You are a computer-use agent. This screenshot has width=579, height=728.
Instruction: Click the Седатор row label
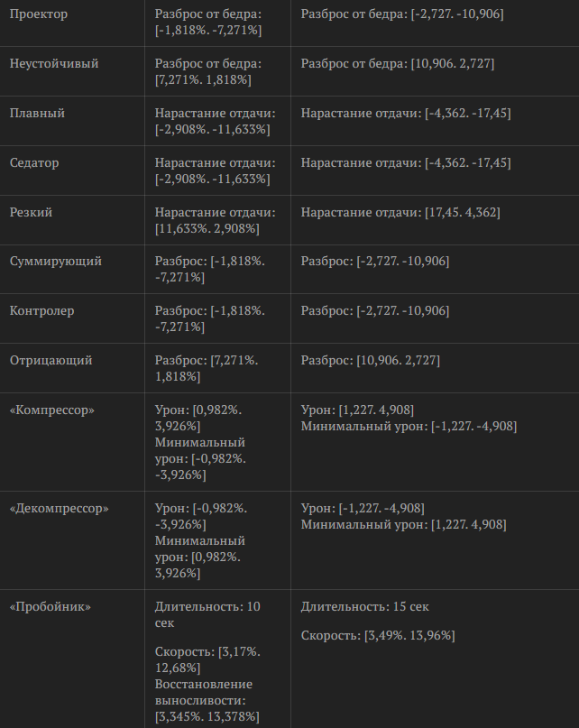34,163
